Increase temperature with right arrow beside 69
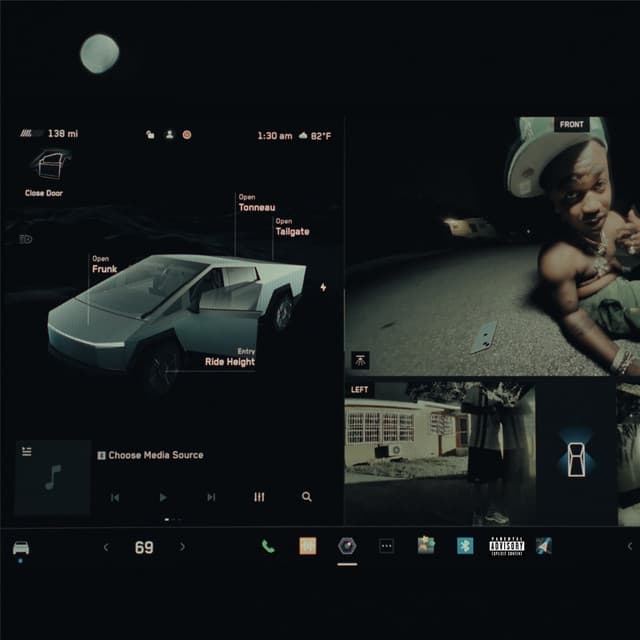The height and width of the screenshot is (640, 640). 182,547
